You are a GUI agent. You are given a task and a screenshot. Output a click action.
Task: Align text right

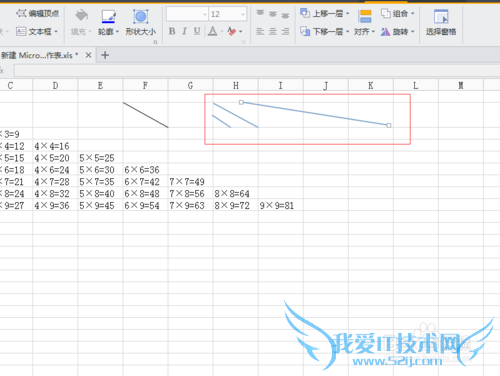click(x=285, y=32)
